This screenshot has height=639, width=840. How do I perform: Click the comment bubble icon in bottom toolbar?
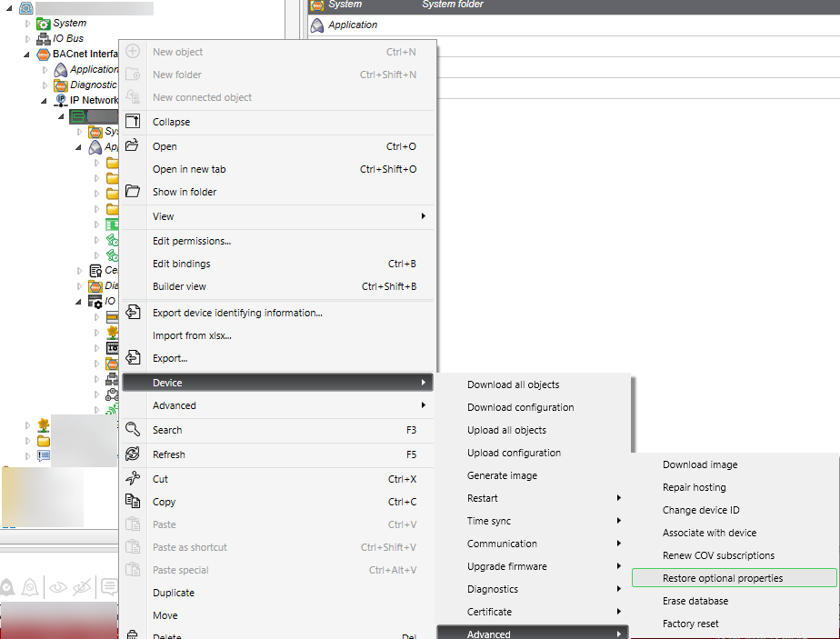coord(109,587)
